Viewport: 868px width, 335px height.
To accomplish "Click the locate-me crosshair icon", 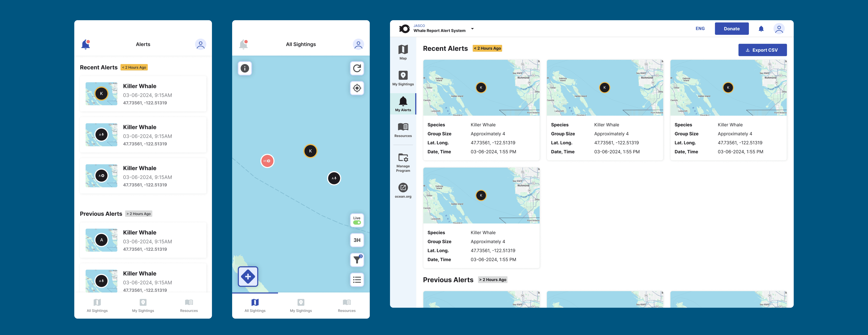I will (357, 88).
